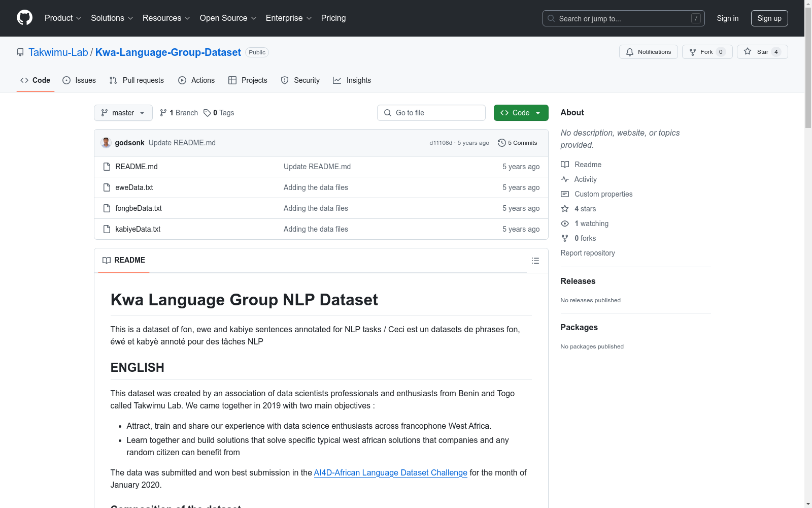Expand the Open Source menu
Viewport: 812px width, 508px height.
pyautogui.click(x=228, y=18)
